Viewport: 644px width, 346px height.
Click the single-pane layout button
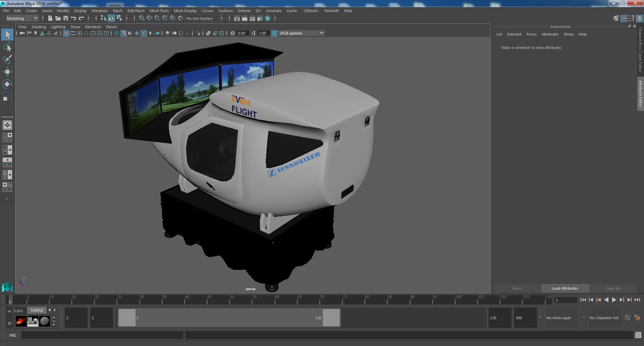coord(7,125)
